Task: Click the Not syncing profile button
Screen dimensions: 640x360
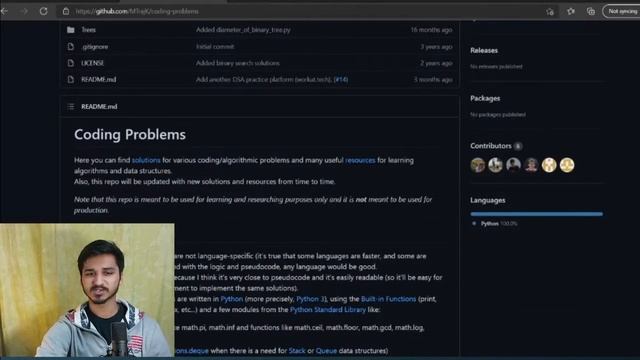Action: pos(622,11)
